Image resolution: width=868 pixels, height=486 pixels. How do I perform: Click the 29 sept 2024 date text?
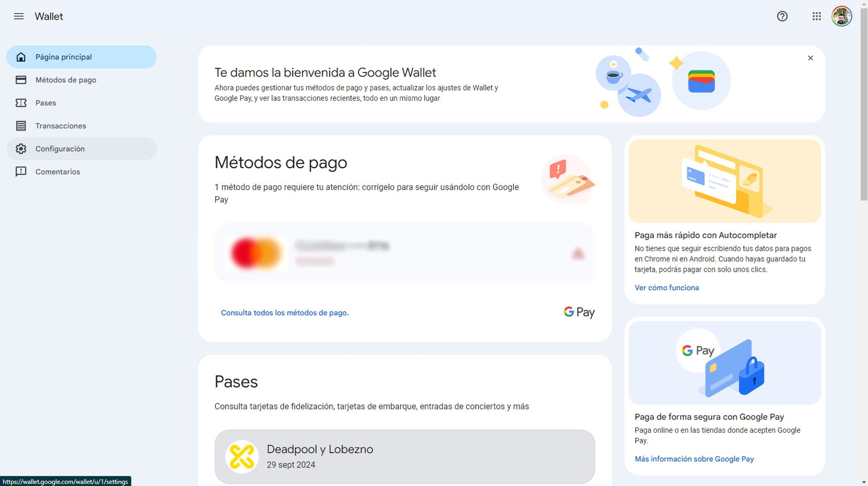coord(291,465)
